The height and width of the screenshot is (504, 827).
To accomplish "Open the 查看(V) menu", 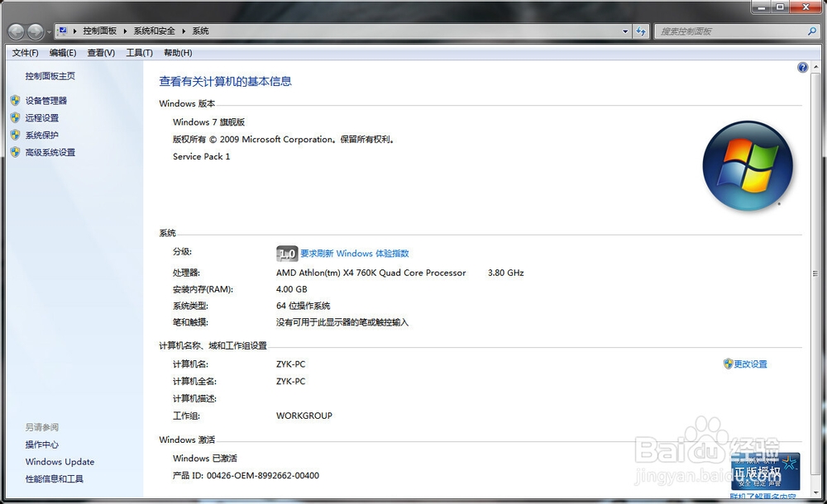I will click(x=101, y=53).
